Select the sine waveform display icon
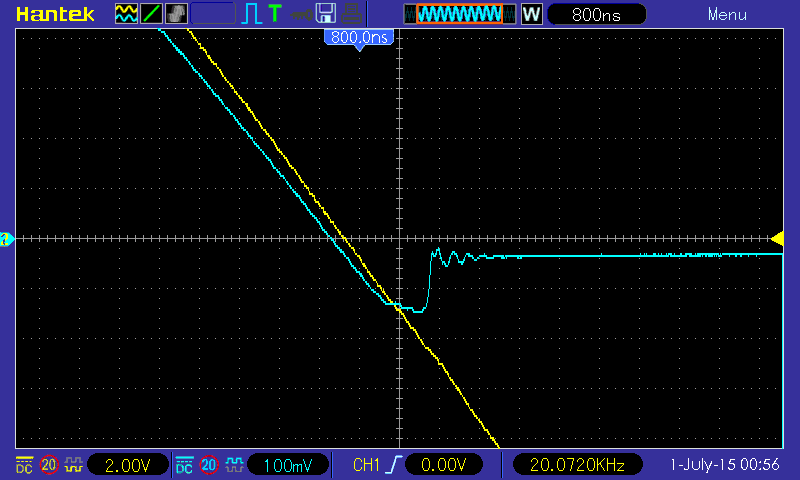800x480 pixels. point(126,14)
